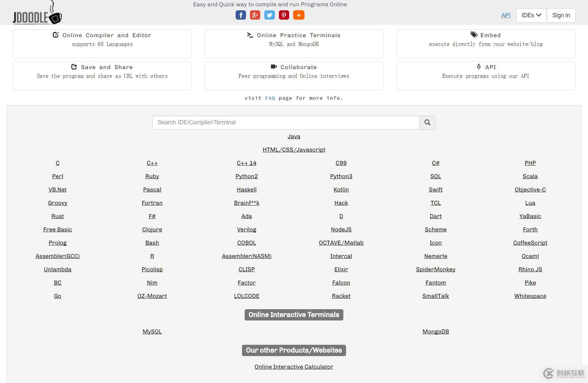Select the Brainf**k language link
Viewport: 588px width, 383px height.
tap(247, 203)
